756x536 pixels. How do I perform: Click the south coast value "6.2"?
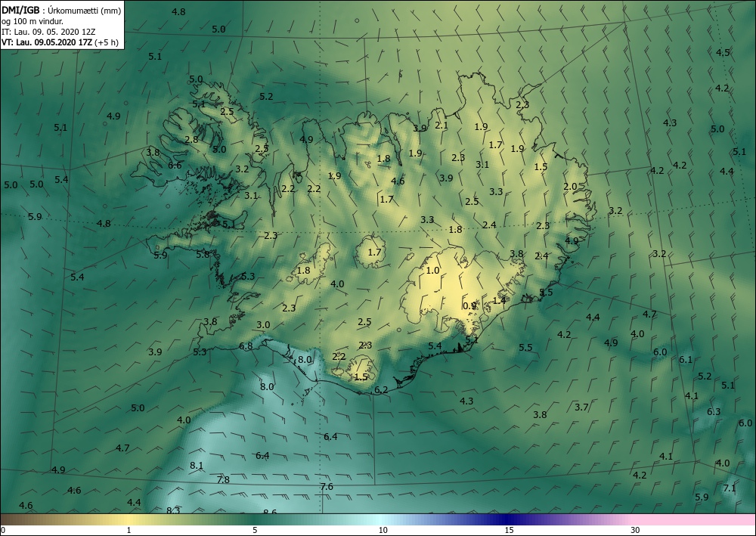(381, 390)
